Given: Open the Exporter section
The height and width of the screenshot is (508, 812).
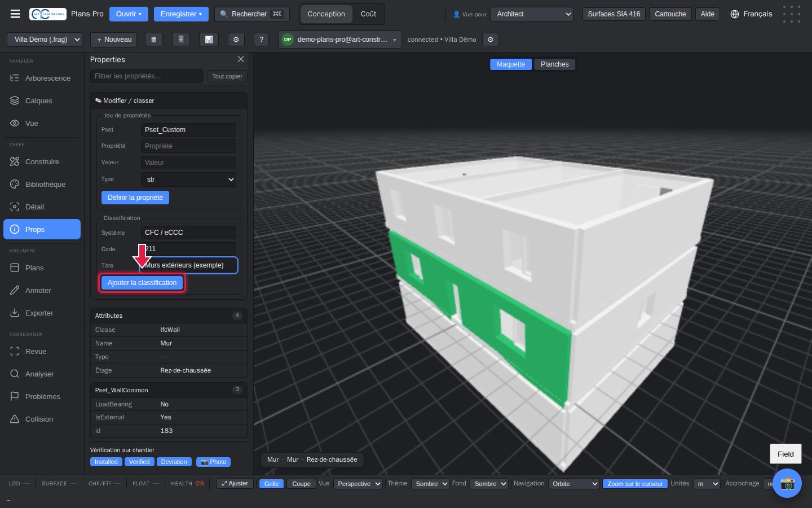Looking at the screenshot, I should click(x=42, y=313).
